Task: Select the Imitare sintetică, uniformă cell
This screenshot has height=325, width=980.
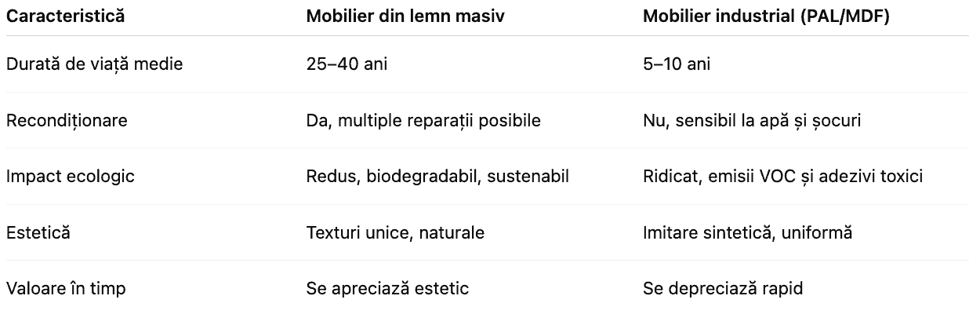Action: pyautogui.click(x=747, y=233)
